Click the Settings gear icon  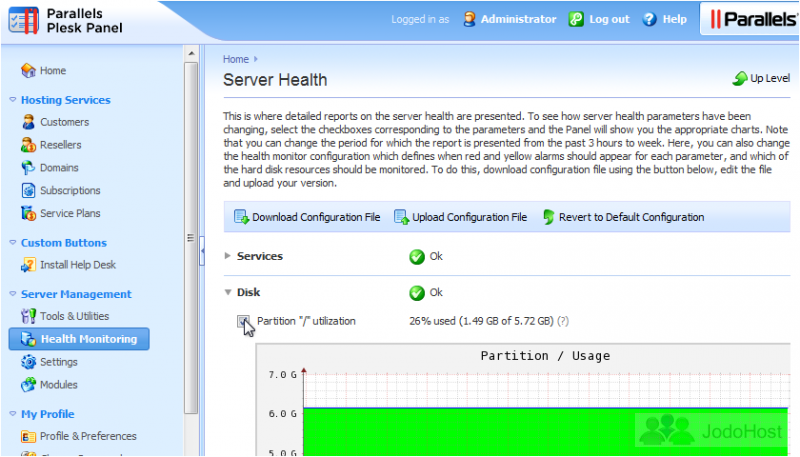pyautogui.click(x=28, y=362)
